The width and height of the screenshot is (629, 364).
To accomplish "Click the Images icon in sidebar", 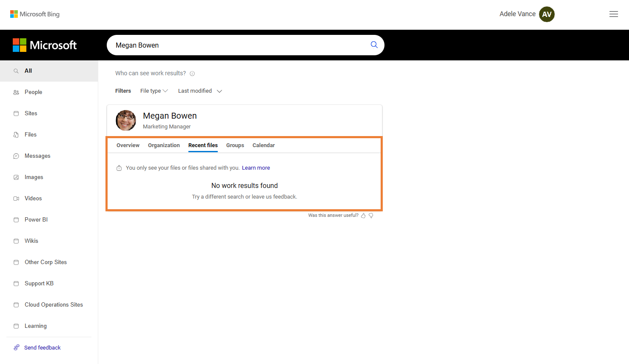I will (16, 177).
